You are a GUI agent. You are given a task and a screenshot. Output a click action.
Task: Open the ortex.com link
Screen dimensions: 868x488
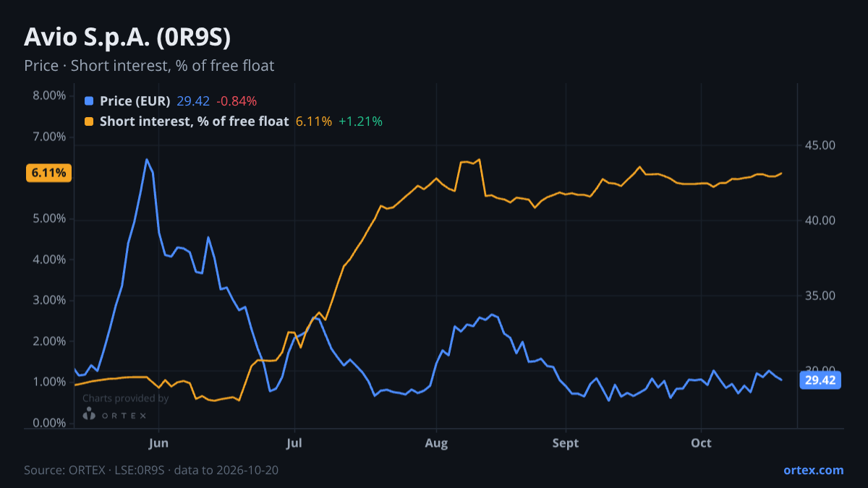tap(813, 470)
